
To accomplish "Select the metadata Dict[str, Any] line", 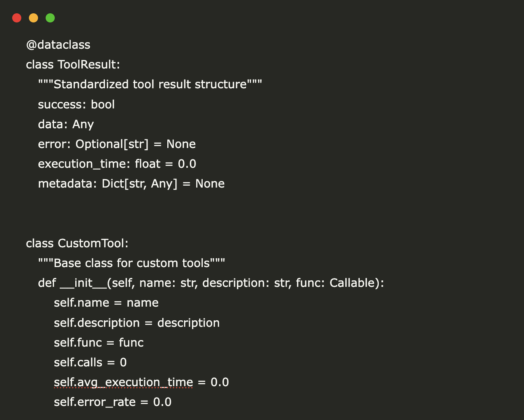I will click(x=131, y=184).
